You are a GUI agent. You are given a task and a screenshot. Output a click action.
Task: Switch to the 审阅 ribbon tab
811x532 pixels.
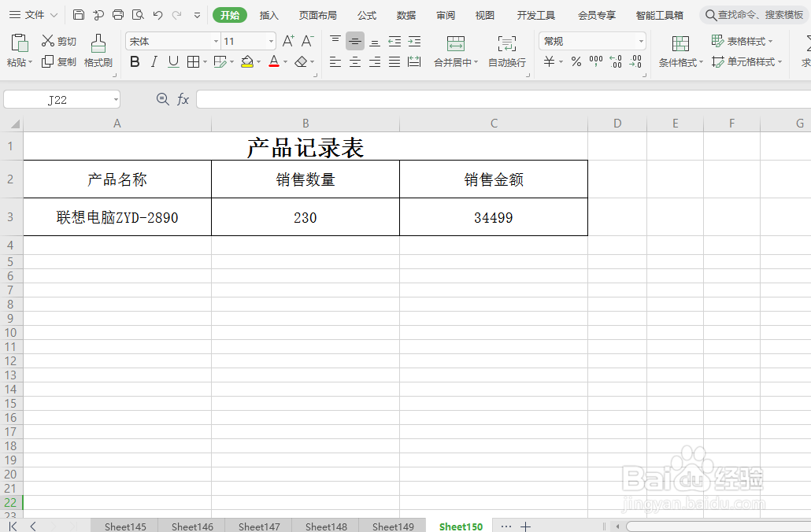pyautogui.click(x=446, y=15)
